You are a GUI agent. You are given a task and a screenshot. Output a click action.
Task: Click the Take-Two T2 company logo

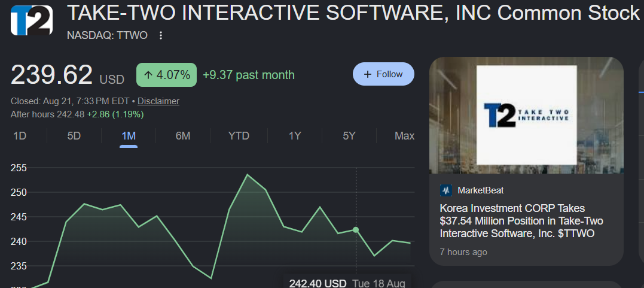click(x=32, y=20)
